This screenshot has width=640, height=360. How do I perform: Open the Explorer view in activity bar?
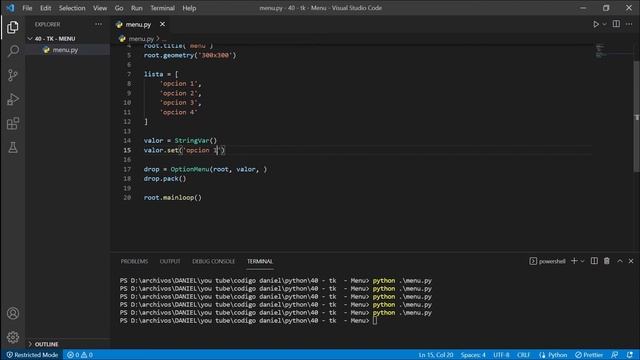(x=13, y=27)
